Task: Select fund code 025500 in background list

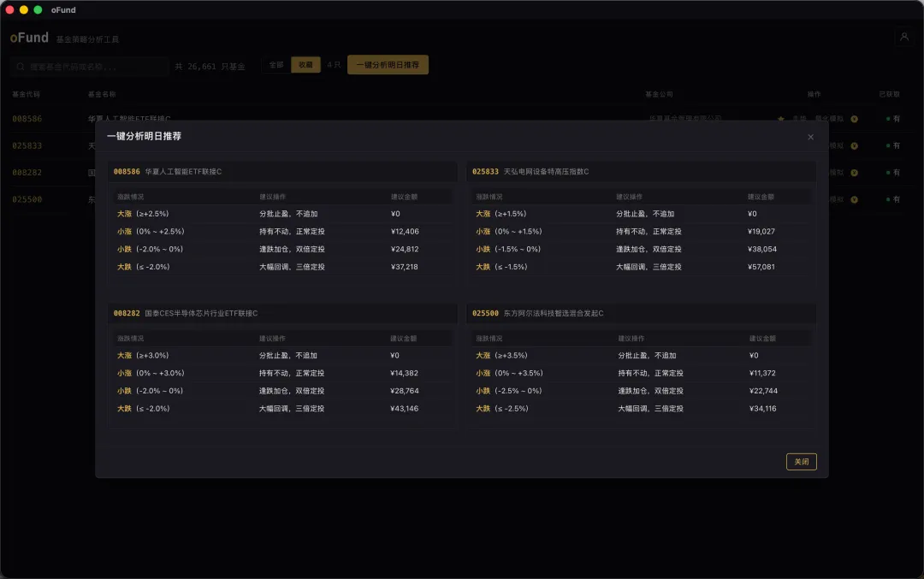Action: tap(27, 199)
